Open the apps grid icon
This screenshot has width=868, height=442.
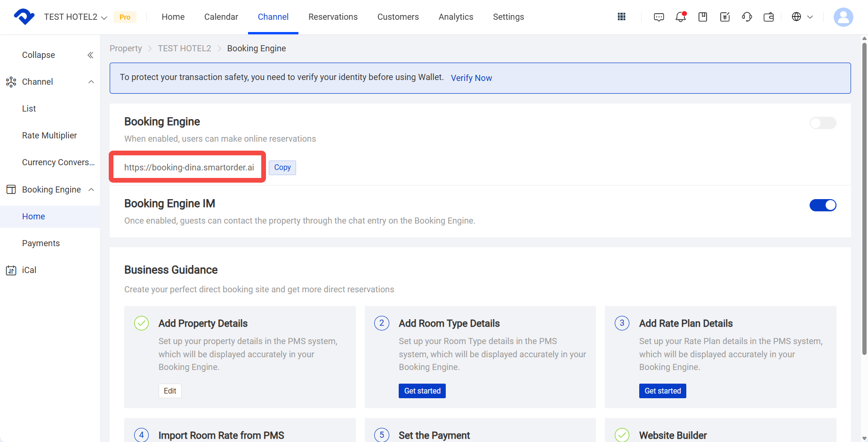pos(621,17)
